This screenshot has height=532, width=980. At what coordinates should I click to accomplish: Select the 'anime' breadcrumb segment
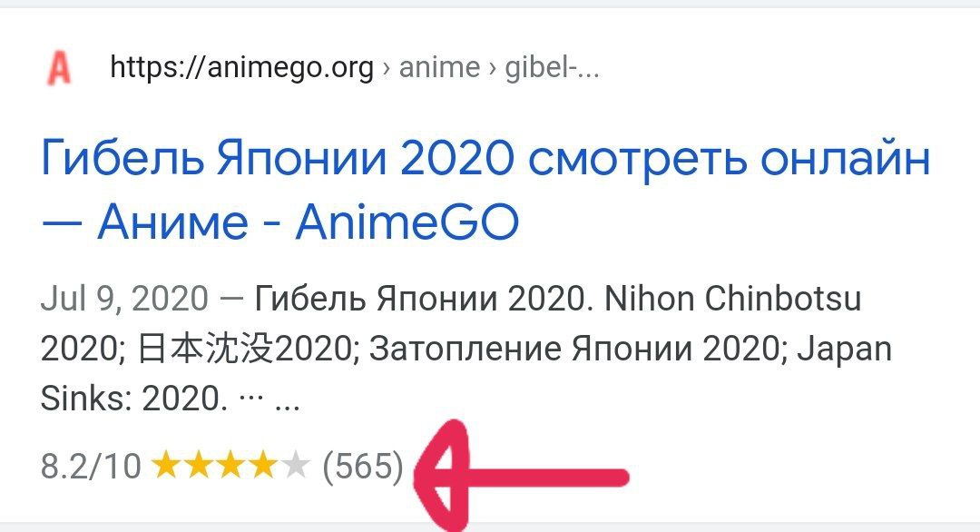(x=439, y=67)
